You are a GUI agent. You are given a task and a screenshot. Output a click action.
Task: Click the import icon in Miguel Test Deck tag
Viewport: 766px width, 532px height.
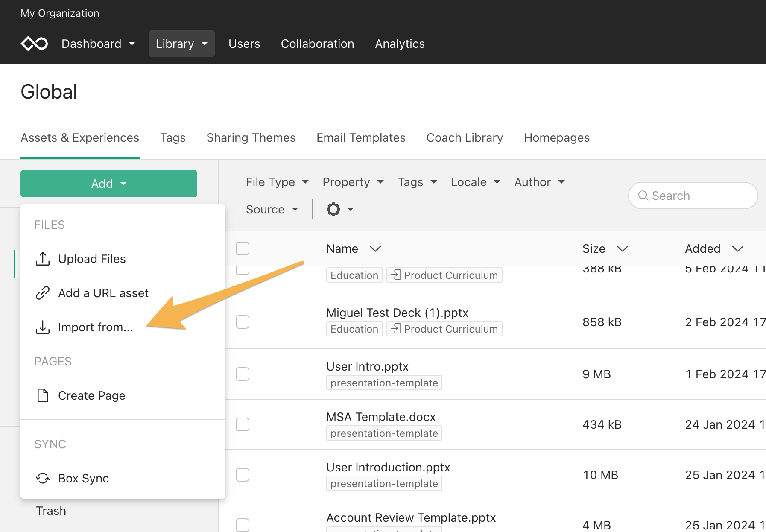396,328
